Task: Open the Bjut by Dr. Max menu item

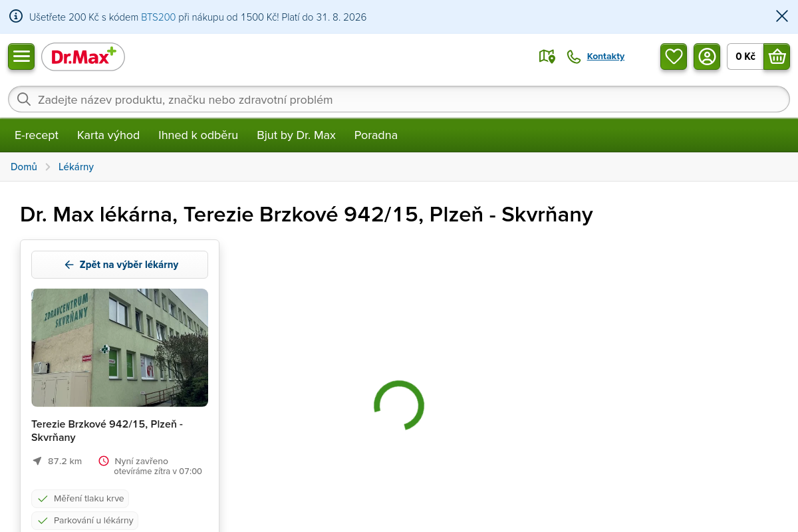Action: pos(297,135)
